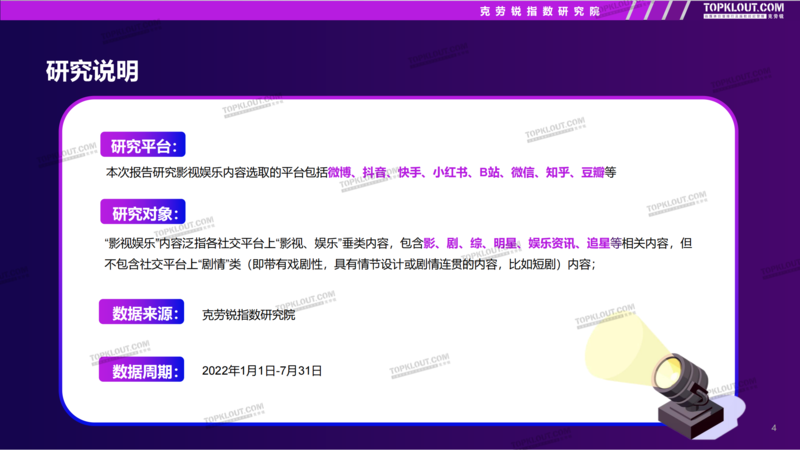
Task: Select the 研究说明 slide title
Action: click(x=92, y=71)
